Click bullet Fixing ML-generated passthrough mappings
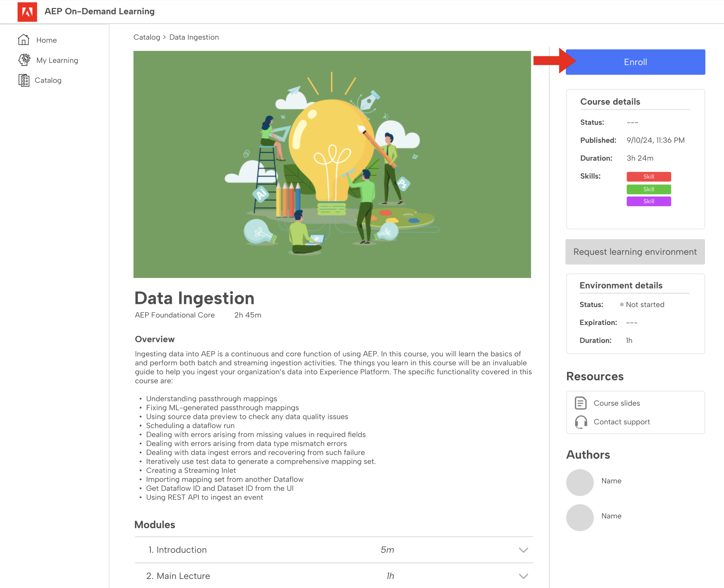724x588 pixels. (223, 408)
